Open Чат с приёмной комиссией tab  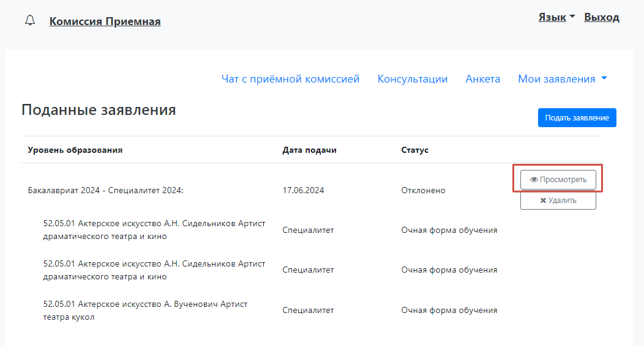290,79
